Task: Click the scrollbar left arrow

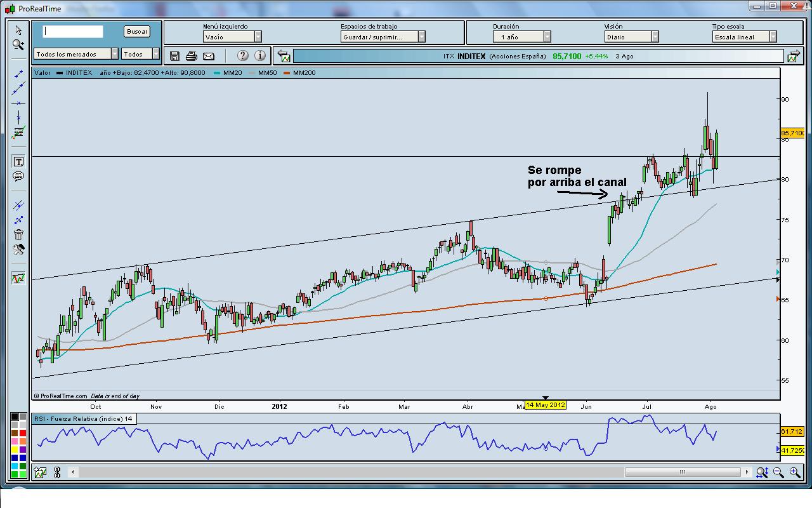Action: pos(73,472)
